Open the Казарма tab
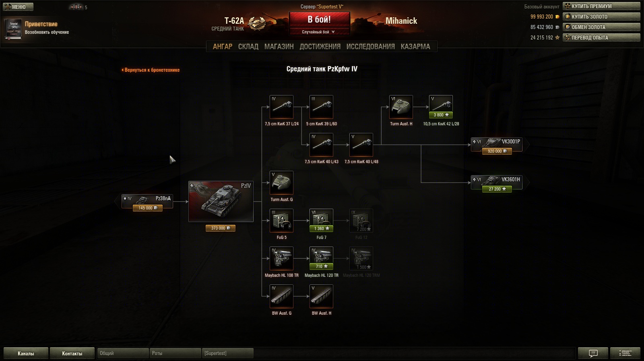644x361 pixels. pyautogui.click(x=415, y=46)
